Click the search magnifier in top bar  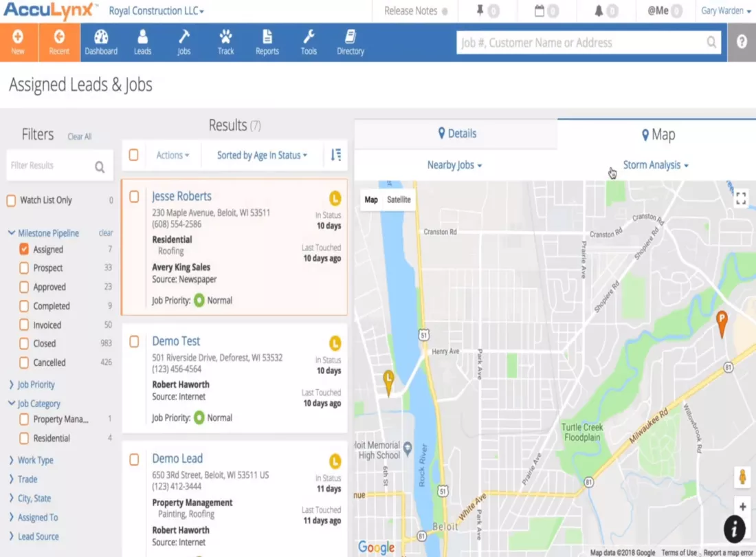(x=711, y=43)
